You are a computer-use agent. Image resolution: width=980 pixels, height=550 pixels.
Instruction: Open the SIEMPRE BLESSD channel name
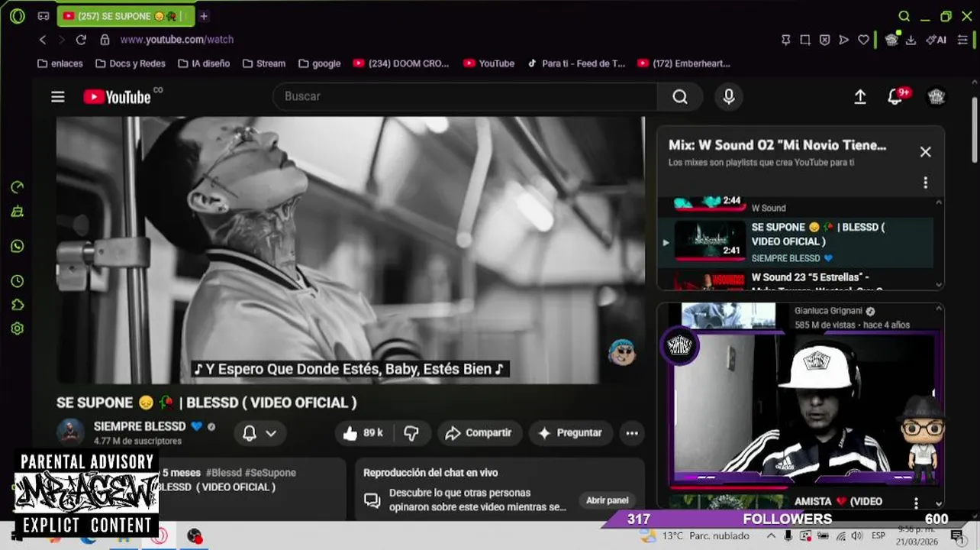pyautogui.click(x=140, y=426)
